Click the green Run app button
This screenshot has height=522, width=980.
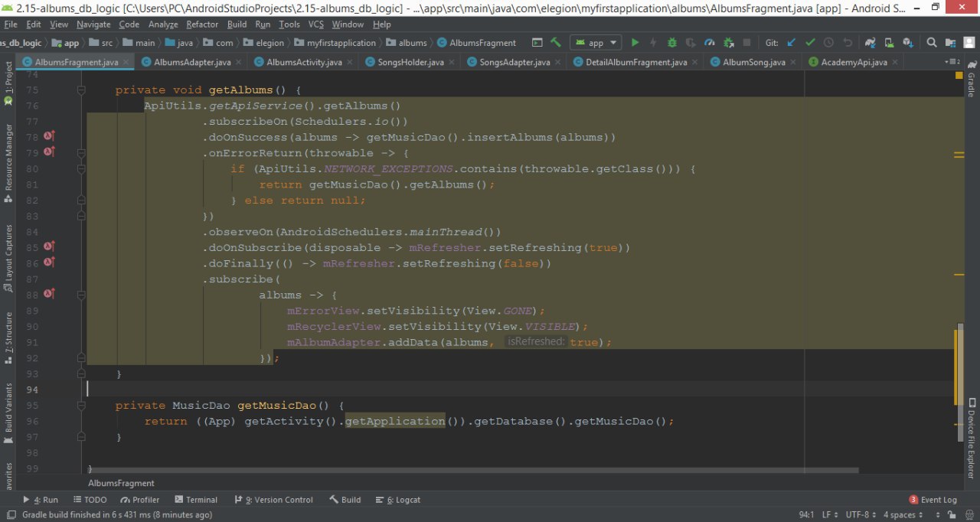[635, 43]
